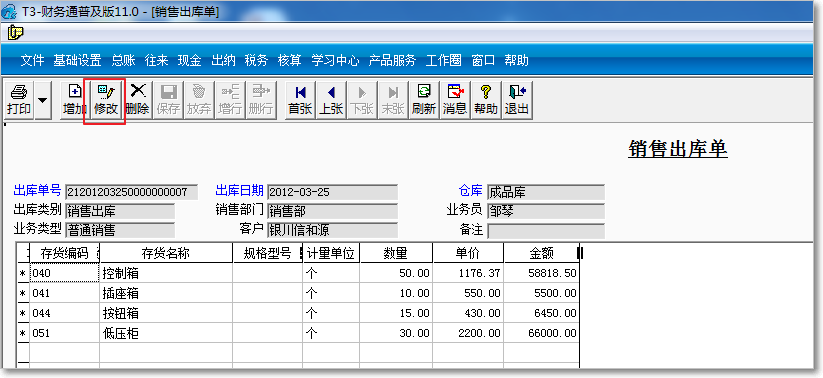Click the 删行 delete-row toolbar icon
Screen dimensions: 823x378
261,100
